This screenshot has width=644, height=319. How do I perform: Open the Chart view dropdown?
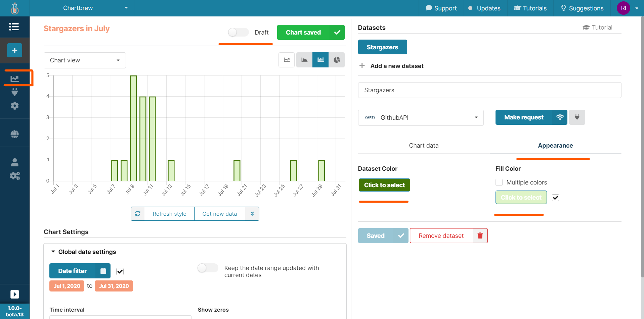click(85, 60)
